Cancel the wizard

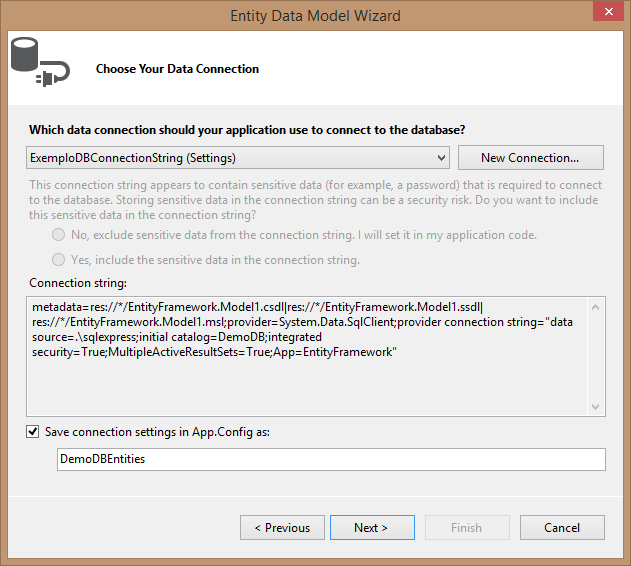562,527
